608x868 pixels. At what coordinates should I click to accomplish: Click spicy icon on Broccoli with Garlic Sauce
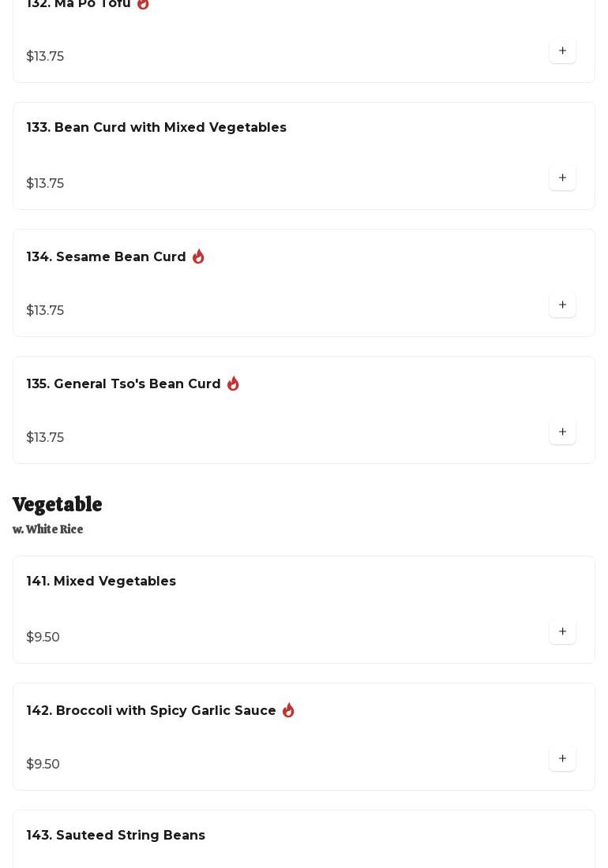(288, 710)
